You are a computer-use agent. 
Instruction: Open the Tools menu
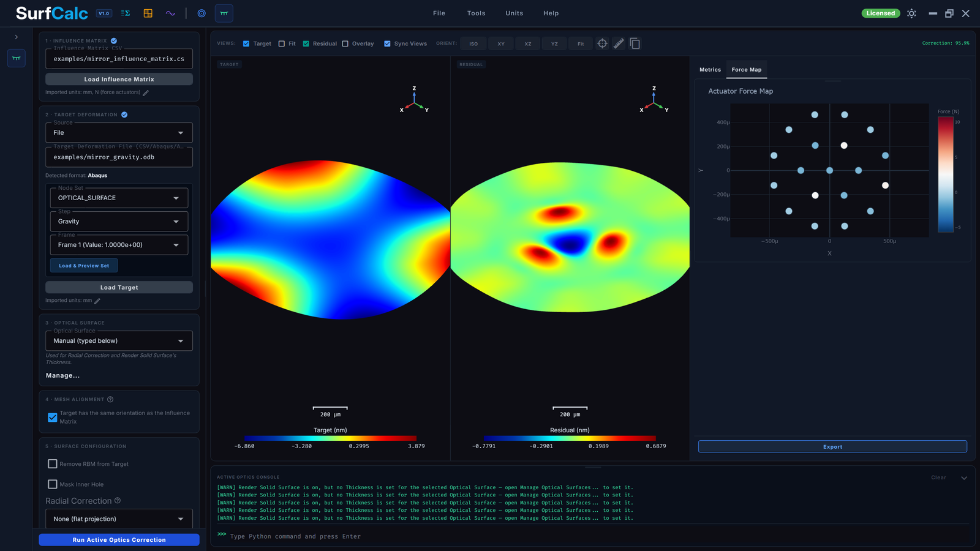476,13
